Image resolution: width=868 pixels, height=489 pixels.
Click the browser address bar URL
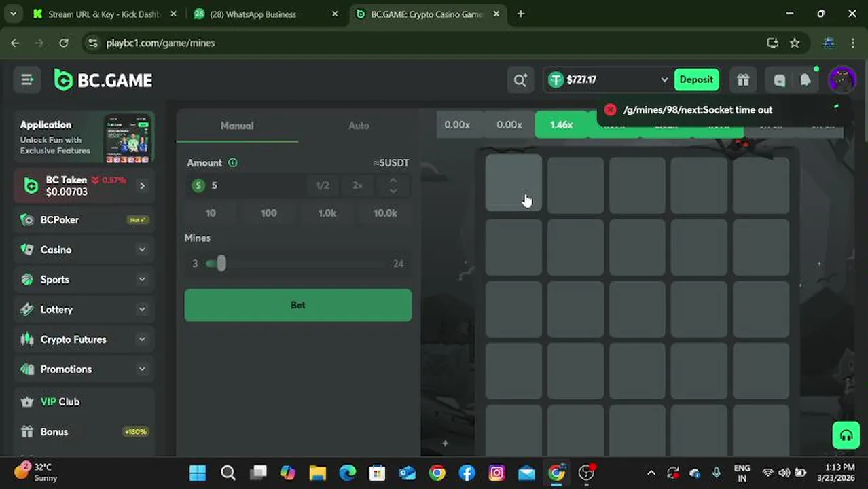(160, 43)
